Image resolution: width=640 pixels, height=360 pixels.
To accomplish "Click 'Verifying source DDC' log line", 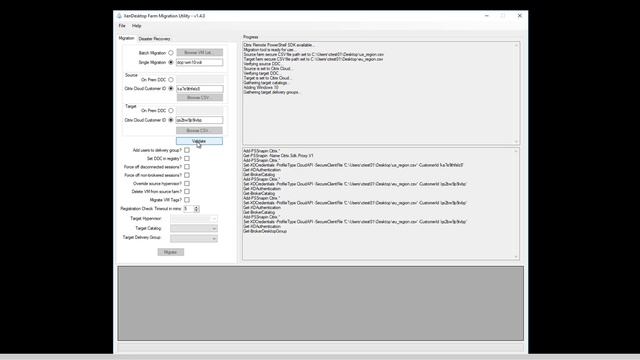I will [x=262, y=64].
